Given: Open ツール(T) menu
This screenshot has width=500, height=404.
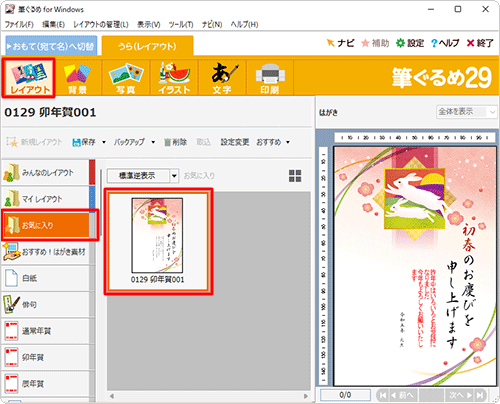Looking at the screenshot, I should 181,25.
